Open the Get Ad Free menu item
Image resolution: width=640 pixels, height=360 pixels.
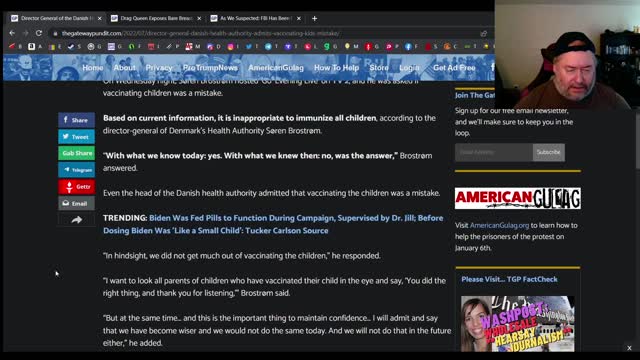pos(454,68)
